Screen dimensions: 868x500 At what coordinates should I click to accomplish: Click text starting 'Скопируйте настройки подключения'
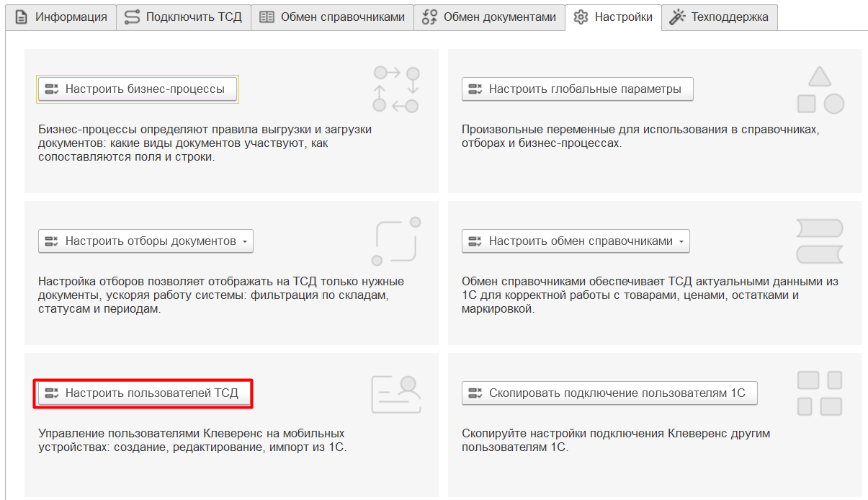coord(616,440)
